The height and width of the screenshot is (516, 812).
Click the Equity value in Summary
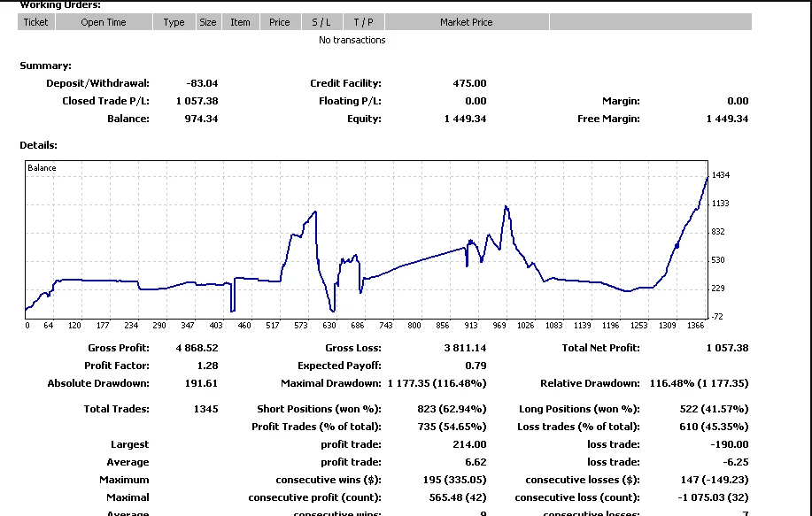(465, 119)
